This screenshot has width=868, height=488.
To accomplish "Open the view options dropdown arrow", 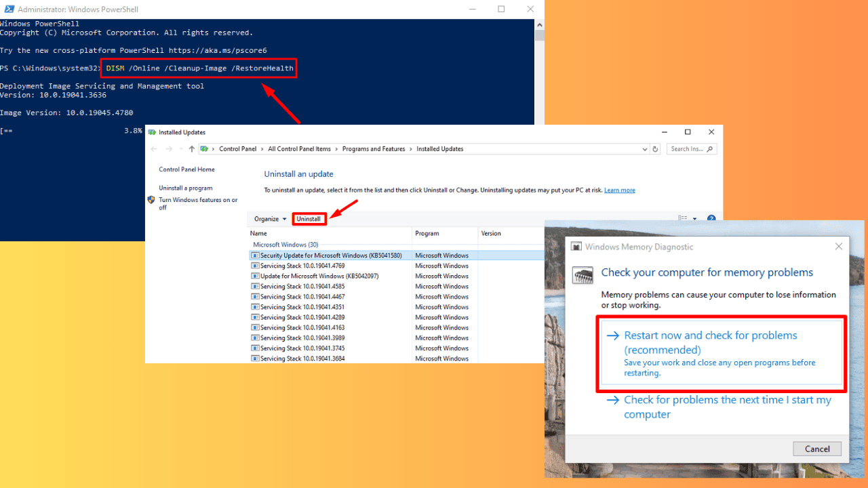I will [695, 219].
